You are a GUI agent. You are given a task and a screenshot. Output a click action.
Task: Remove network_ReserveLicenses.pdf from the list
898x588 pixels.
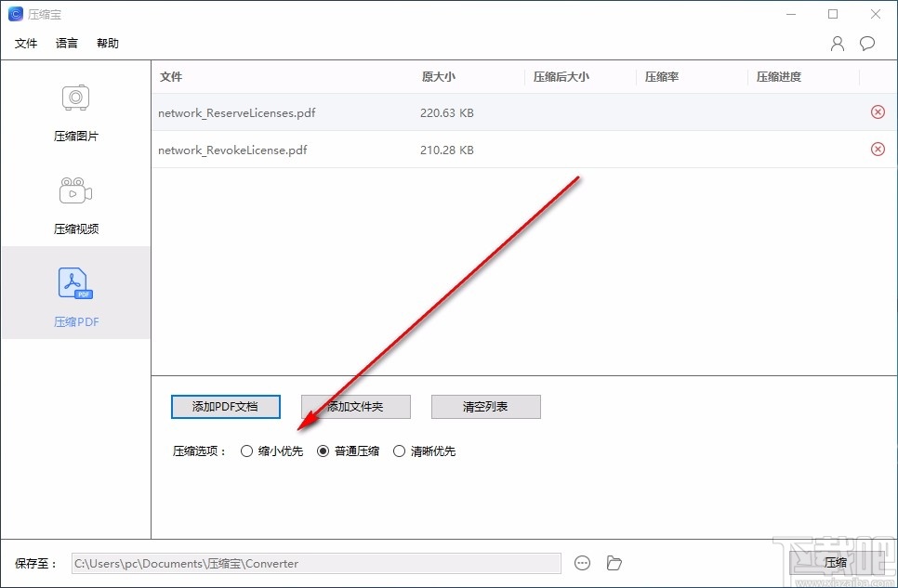click(878, 112)
